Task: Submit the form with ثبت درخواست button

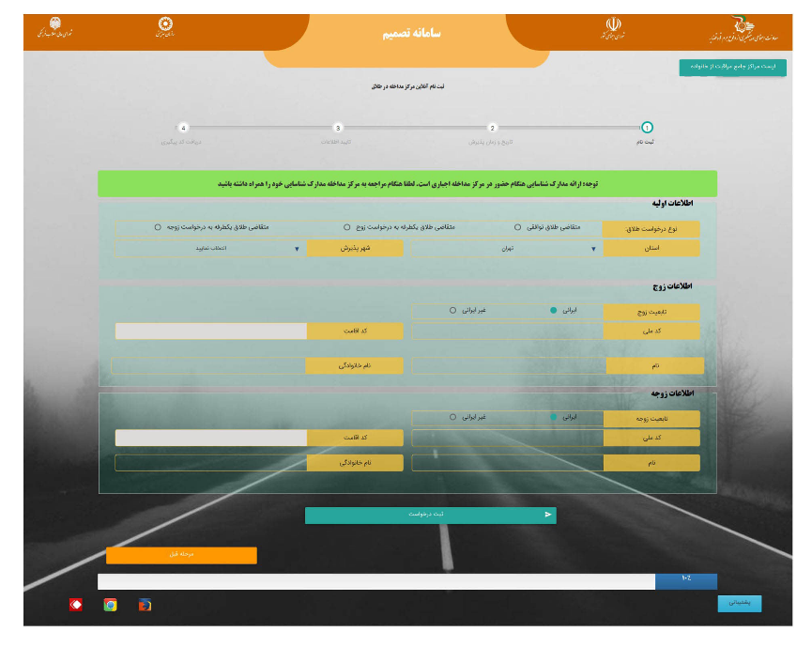Action: click(430, 515)
